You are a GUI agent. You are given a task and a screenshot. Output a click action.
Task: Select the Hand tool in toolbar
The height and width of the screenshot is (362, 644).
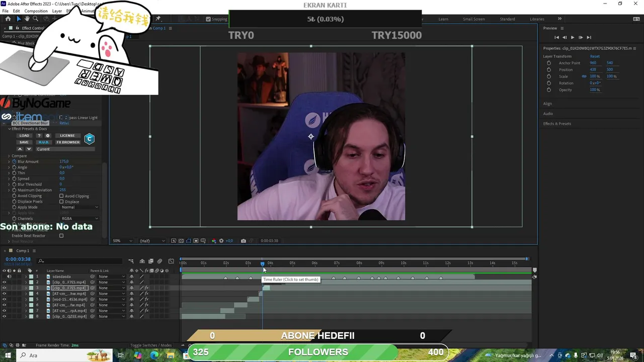(x=27, y=19)
